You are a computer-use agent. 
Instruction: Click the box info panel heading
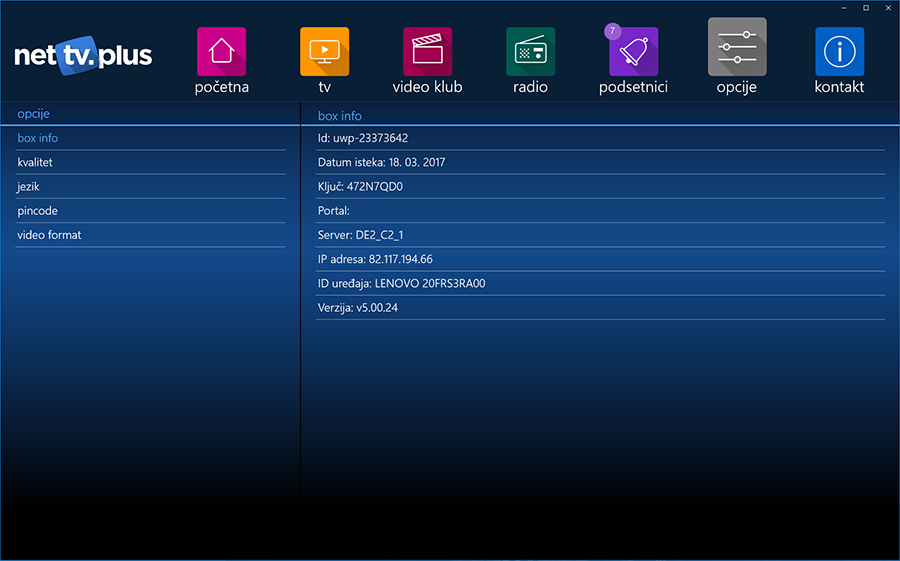(340, 116)
